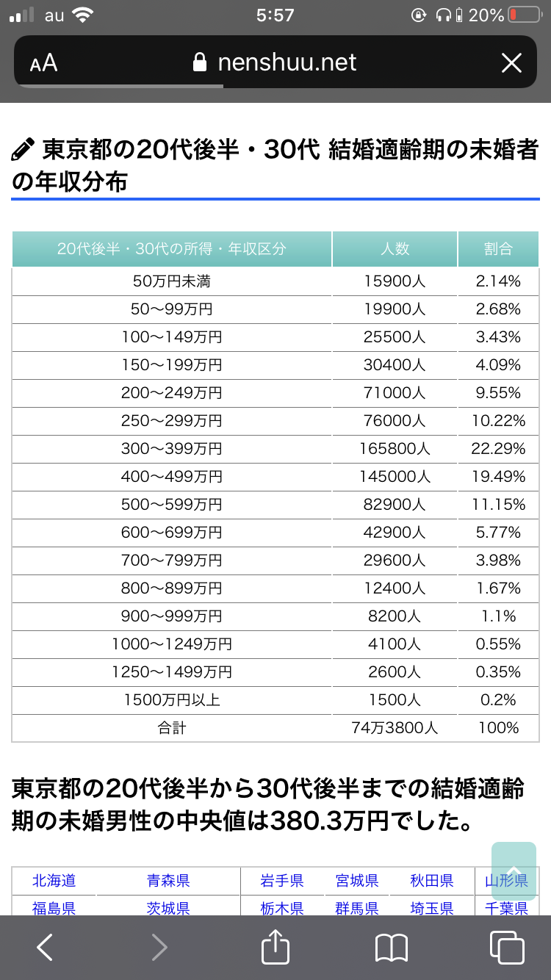The height and width of the screenshot is (980, 551).
Task: Tap the 人数 table column header
Action: (395, 249)
